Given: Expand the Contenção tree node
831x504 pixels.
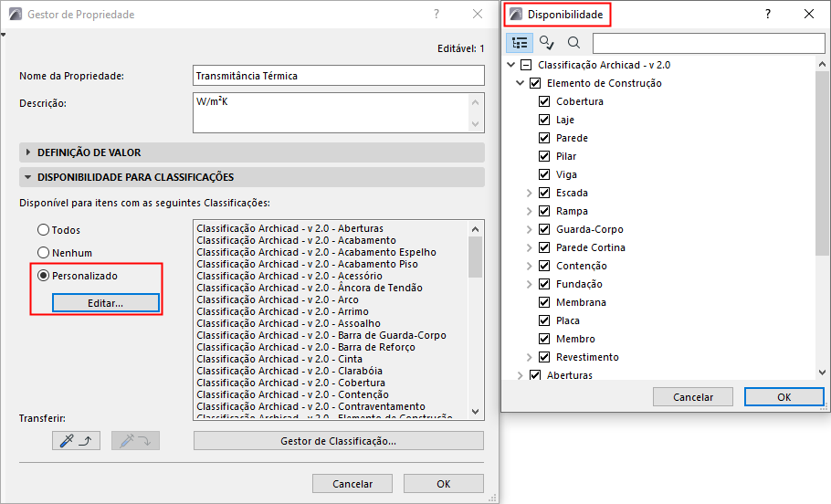Looking at the screenshot, I should click(x=529, y=266).
